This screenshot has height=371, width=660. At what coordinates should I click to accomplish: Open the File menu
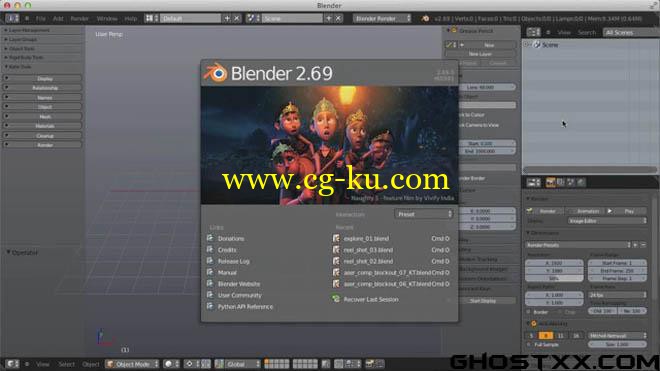pyautogui.click(x=40, y=19)
